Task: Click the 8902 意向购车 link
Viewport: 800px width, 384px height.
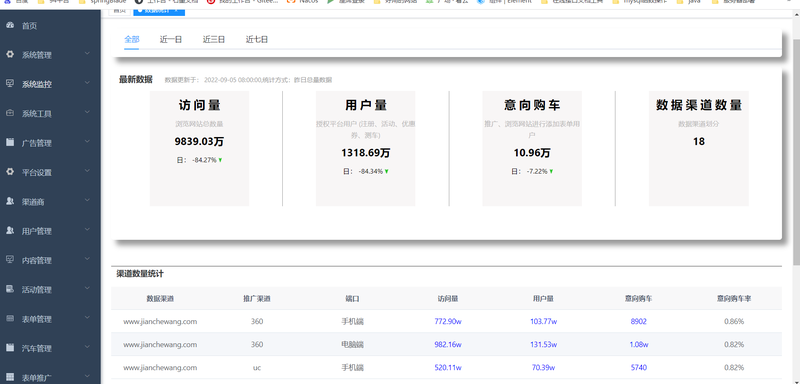Action: (638, 322)
